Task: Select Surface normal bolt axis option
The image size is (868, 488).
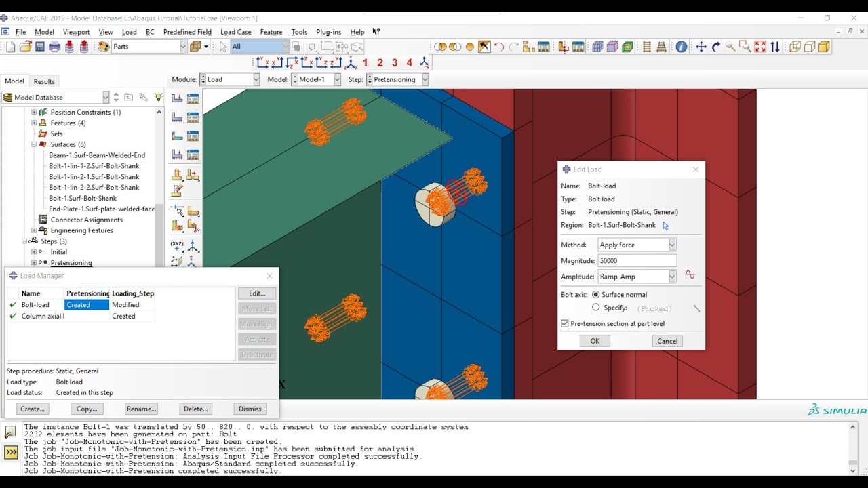Action: coord(596,295)
